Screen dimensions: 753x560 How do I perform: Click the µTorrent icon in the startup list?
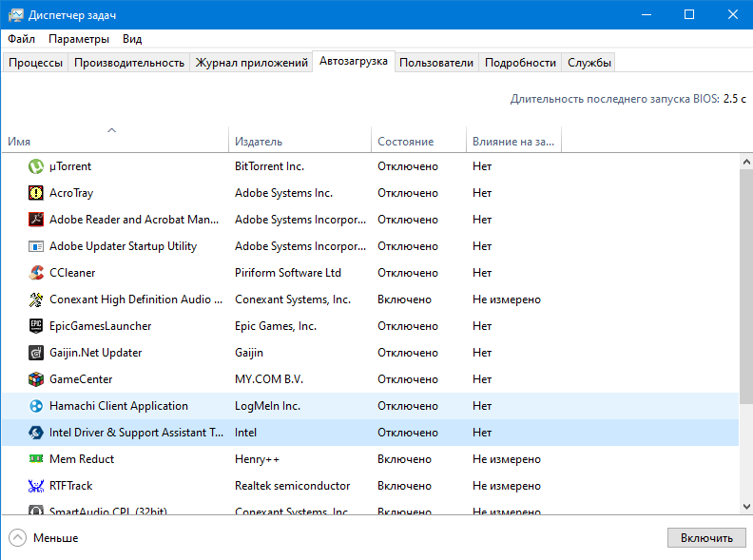(x=36, y=166)
